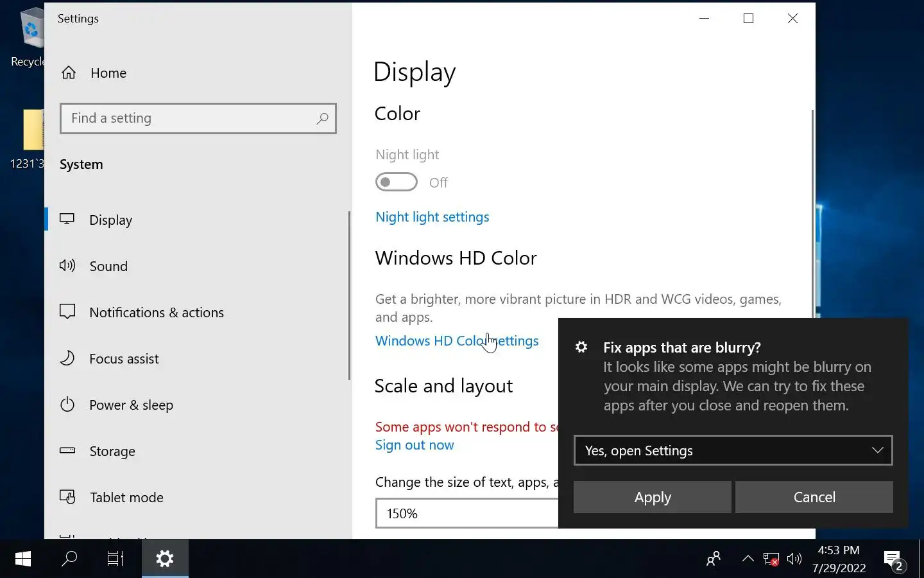Minimize the Settings window
Image resolution: width=924 pixels, height=578 pixels.
704,18
